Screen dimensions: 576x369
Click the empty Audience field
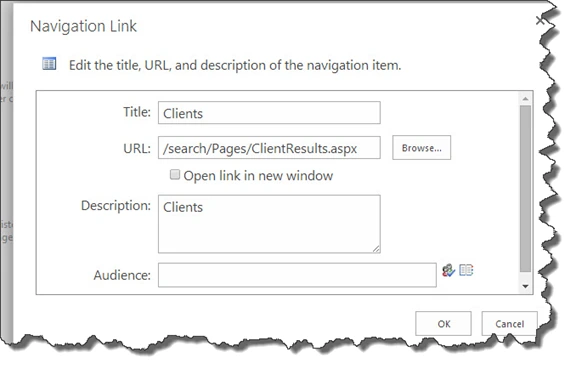tap(297, 275)
